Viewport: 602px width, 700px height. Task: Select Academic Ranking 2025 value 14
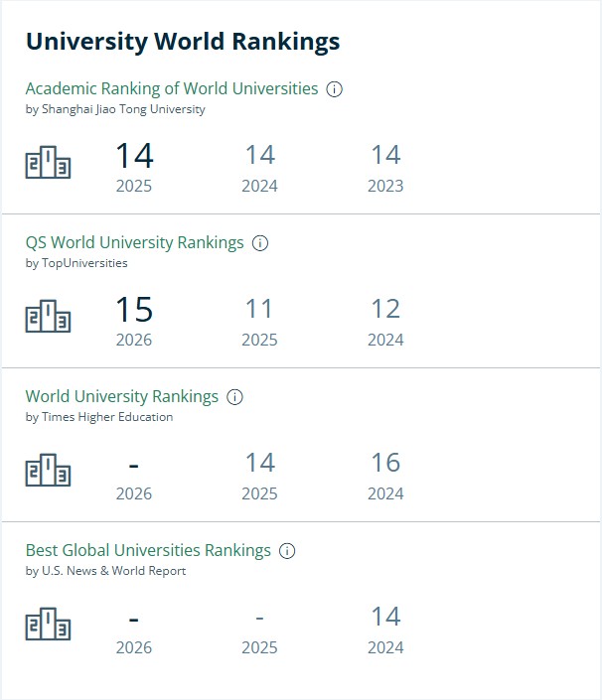coord(134,156)
